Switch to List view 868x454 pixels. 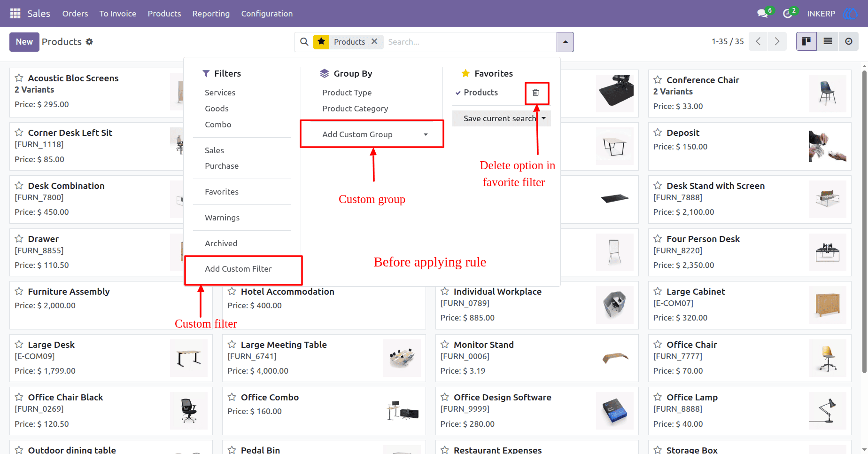point(828,41)
